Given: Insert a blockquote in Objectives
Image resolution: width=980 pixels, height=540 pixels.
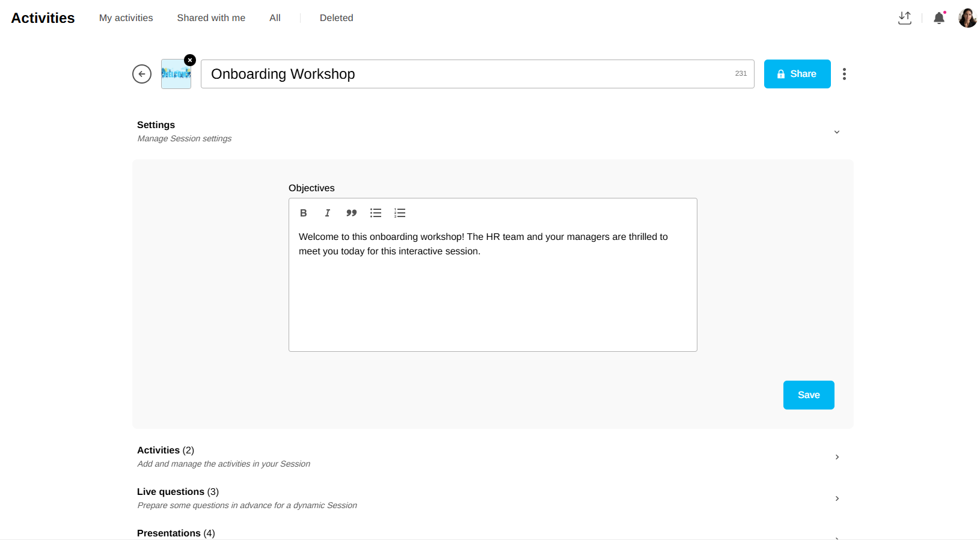Looking at the screenshot, I should click(x=352, y=213).
